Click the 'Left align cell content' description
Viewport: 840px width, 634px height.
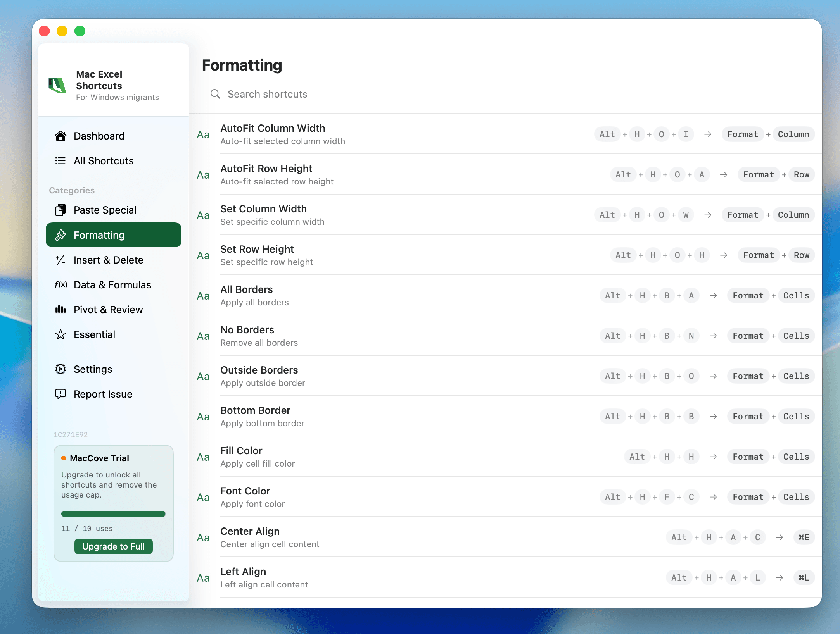[x=264, y=584]
